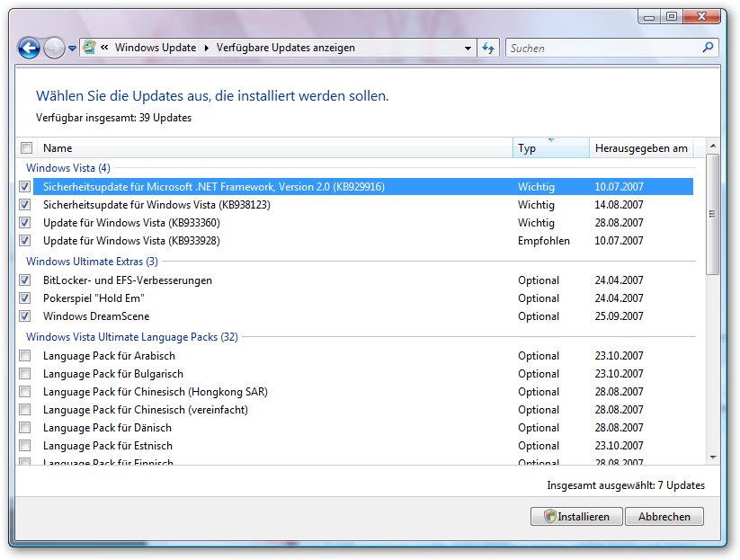Select Verfügbare Updates anzeigen breadcrumb
The image size is (740, 560).
tap(286, 48)
